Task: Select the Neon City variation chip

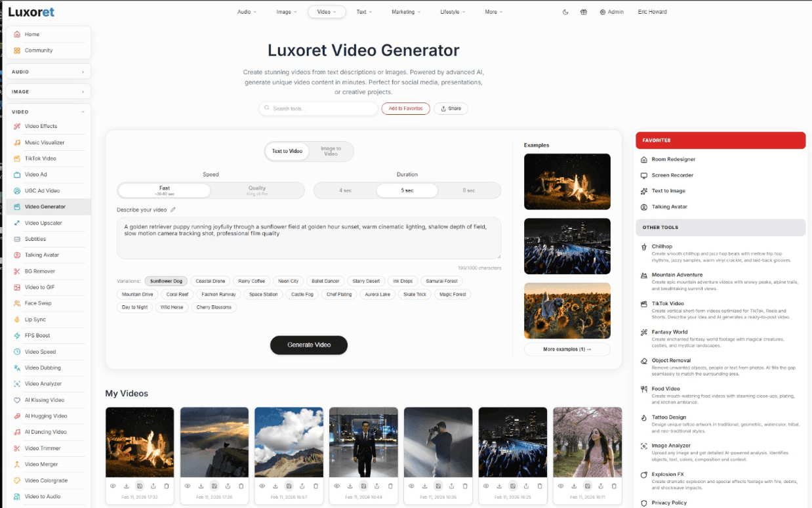Action: (288, 280)
